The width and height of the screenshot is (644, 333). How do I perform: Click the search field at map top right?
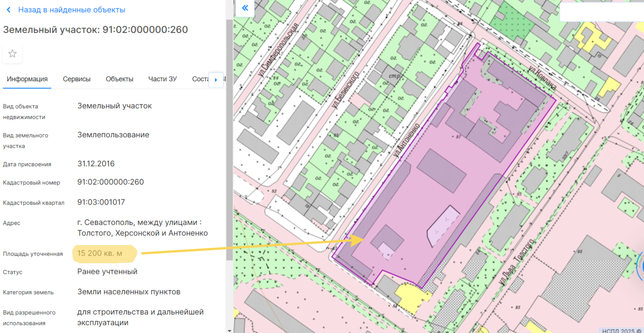click(x=602, y=11)
